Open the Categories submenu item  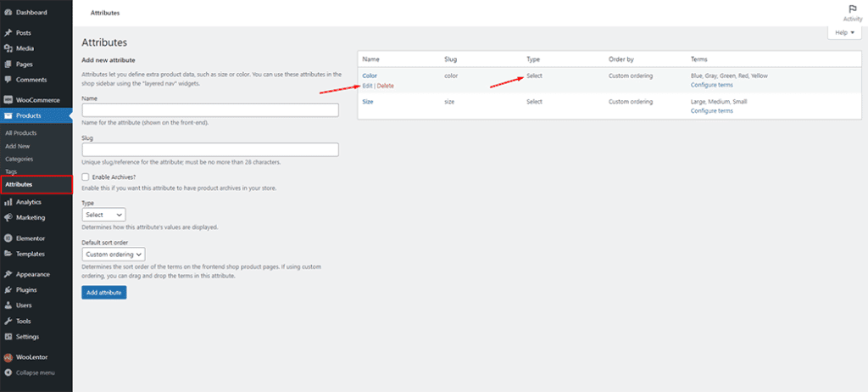[x=18, y=159]
